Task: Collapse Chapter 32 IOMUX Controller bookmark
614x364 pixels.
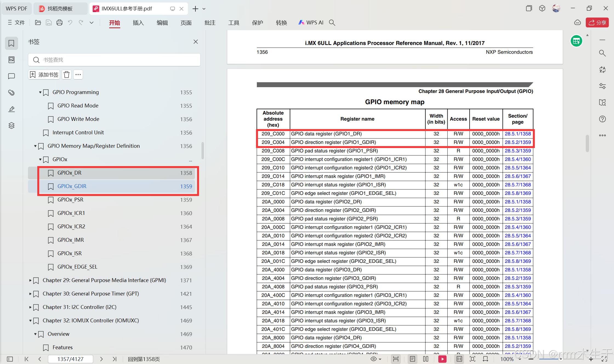Action: [30, 321]
